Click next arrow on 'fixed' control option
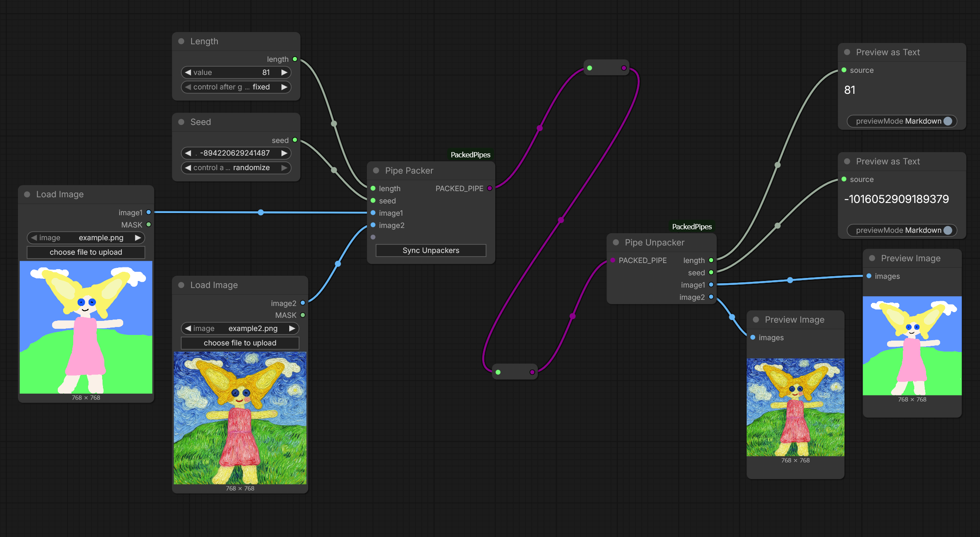980x537 pixels. click(284, 87)
